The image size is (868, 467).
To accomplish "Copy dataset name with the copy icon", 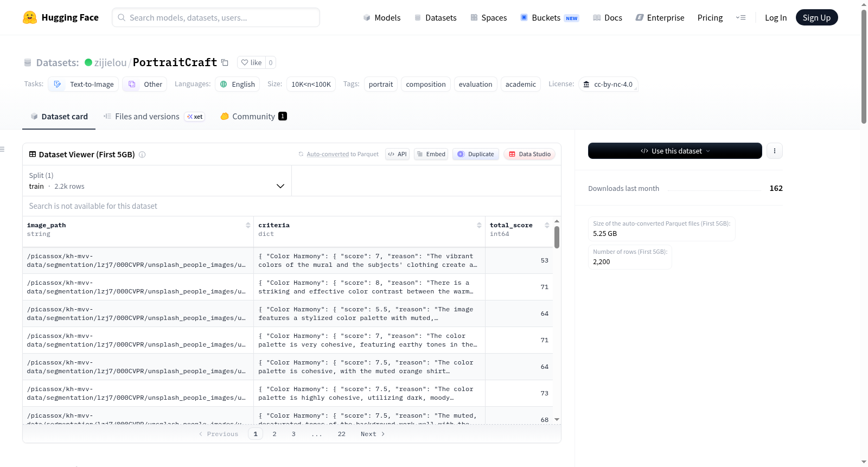I will [x=225, y=62].
